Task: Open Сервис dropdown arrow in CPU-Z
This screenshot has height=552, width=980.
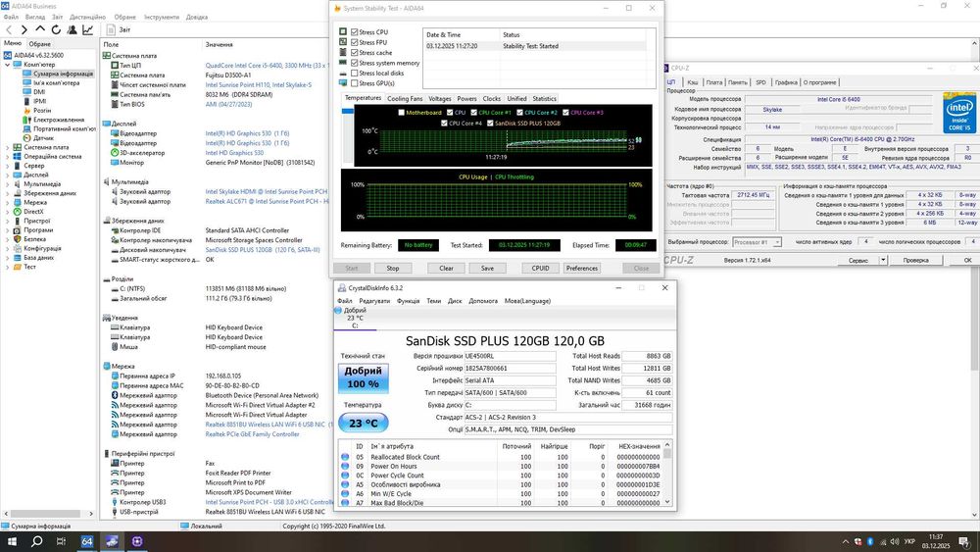Action: (883, 260)
